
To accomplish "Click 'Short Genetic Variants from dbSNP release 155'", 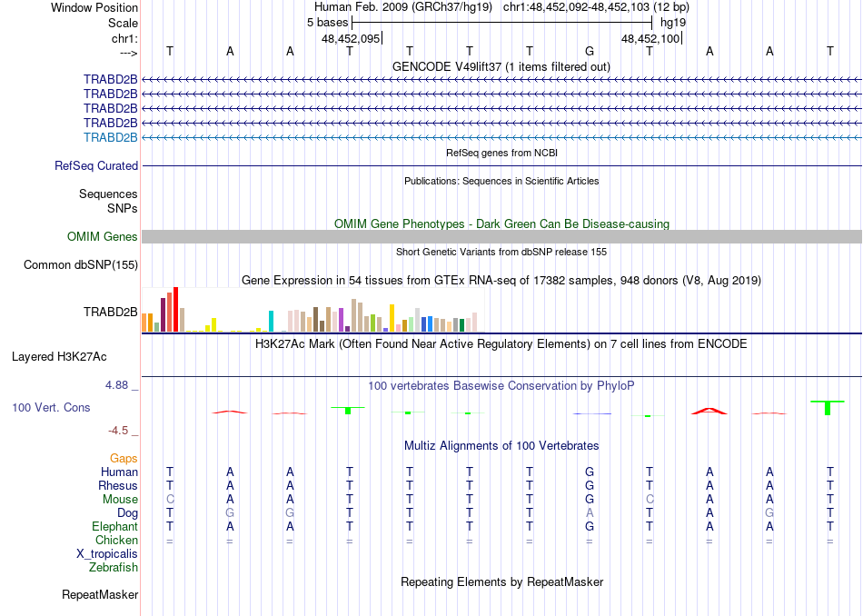I will coord(501,253).
